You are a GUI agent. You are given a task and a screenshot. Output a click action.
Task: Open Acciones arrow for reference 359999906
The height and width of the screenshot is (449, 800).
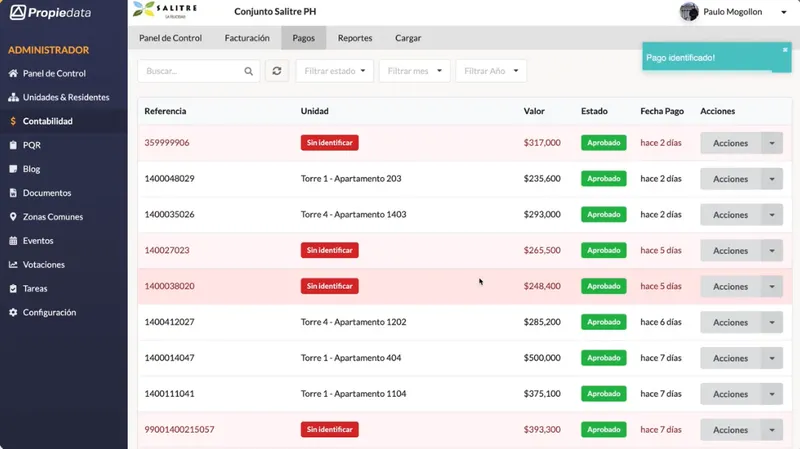click(771, 143)
